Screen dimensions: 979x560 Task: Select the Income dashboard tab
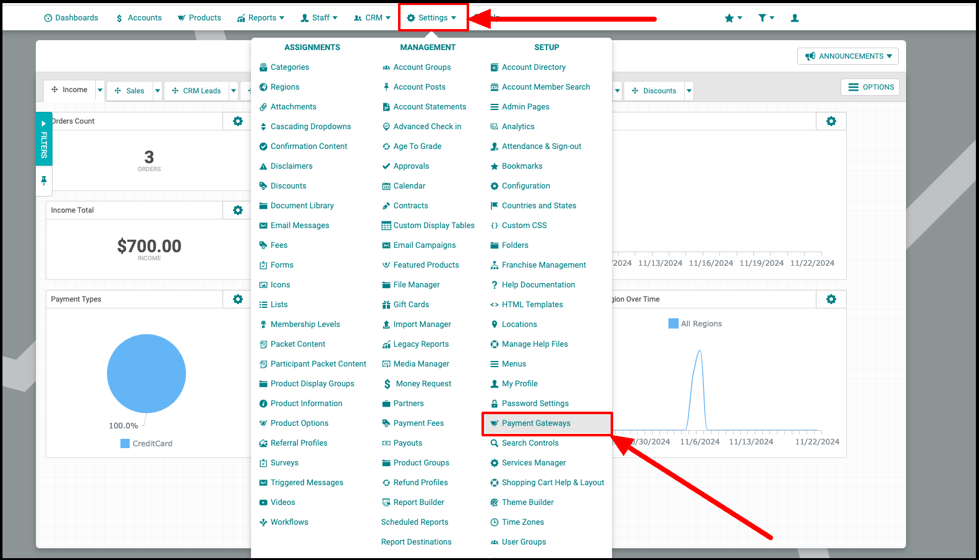point(69,90)
